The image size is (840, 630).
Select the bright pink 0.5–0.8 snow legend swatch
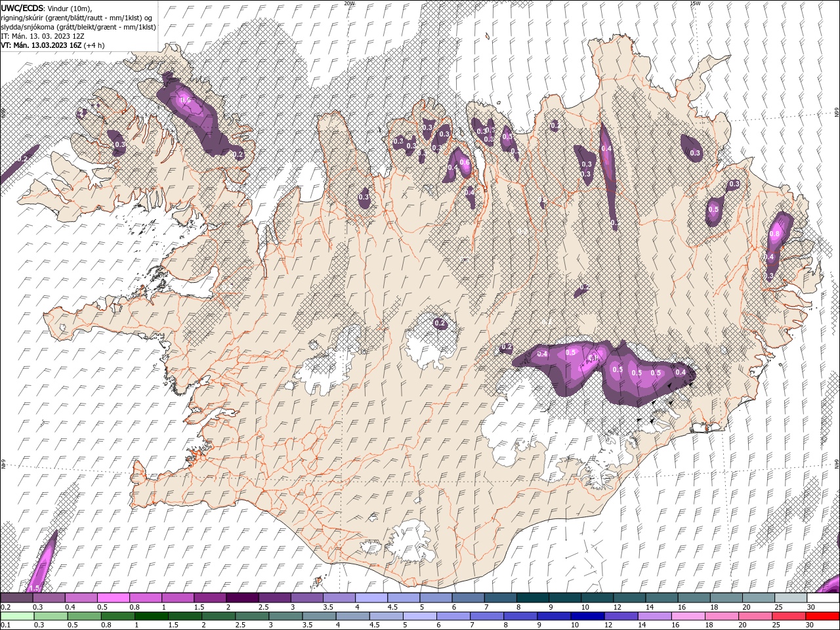coord(113,598)
